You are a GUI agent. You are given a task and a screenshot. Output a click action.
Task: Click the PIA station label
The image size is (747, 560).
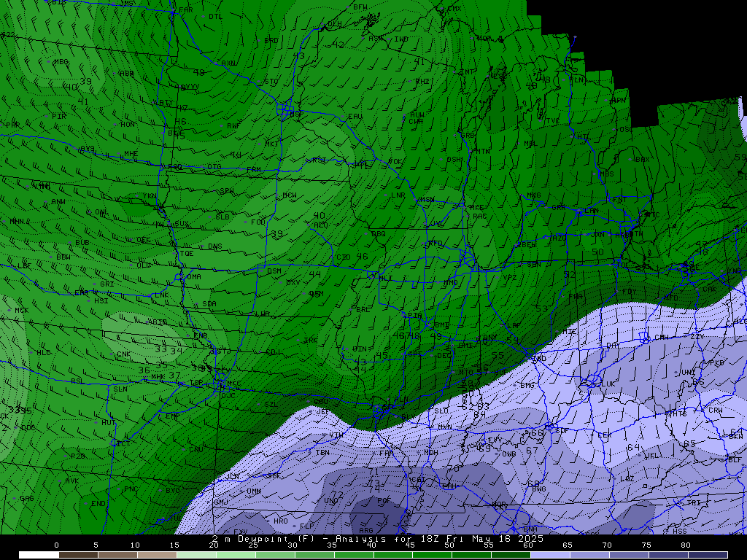pyautogui.click(x=415, y=315)
